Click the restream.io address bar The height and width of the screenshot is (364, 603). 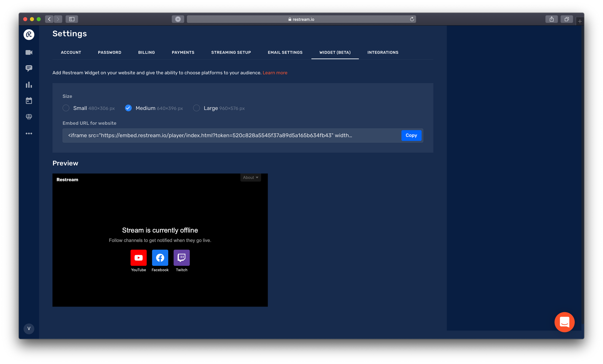click(301, 19)
